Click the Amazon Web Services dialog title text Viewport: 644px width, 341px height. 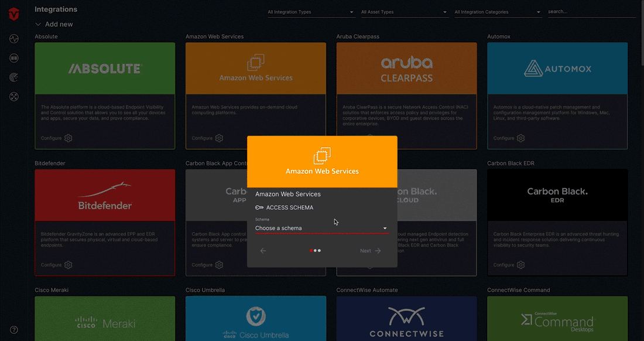point(288,194)
